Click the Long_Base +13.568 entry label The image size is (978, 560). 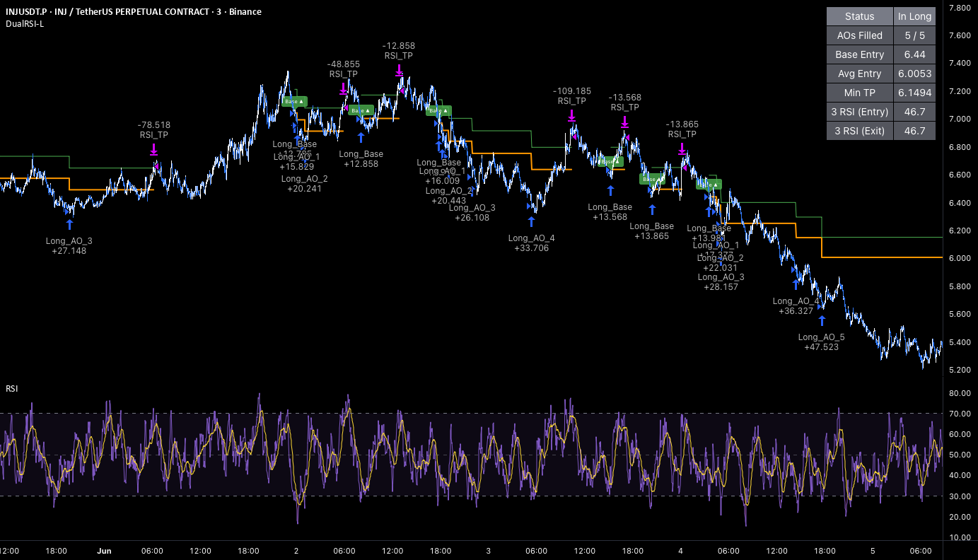(610, 212)
